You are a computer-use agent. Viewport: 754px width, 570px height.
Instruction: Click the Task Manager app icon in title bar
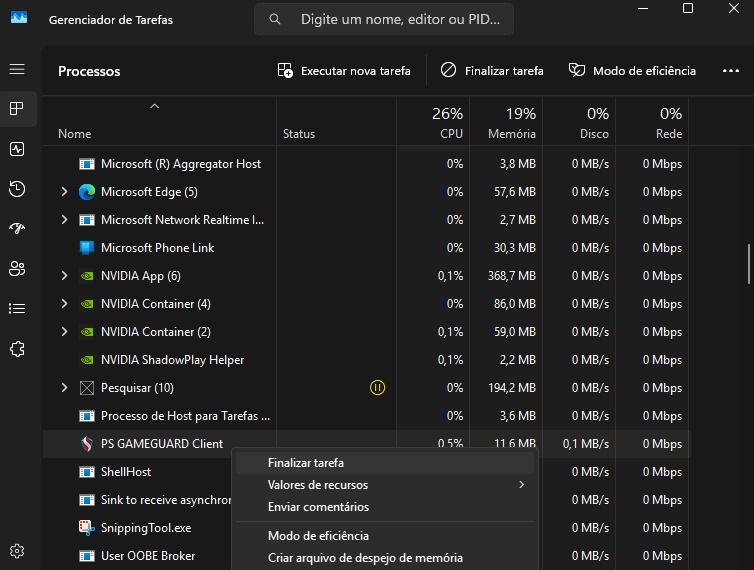[19, 18]
